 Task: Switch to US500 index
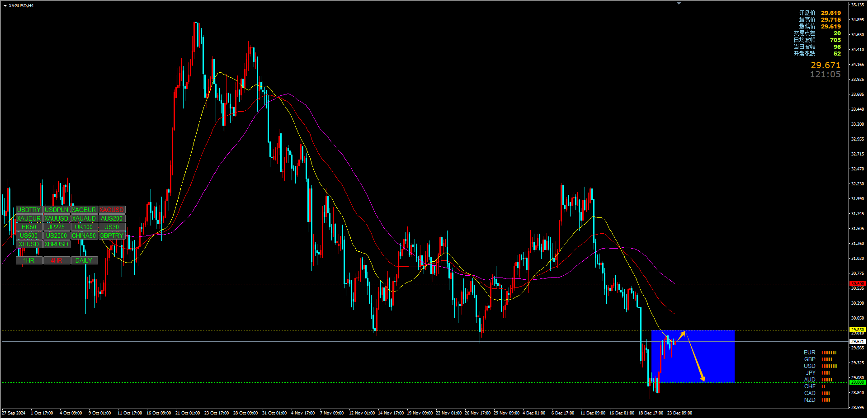click(x=29, y=236)
